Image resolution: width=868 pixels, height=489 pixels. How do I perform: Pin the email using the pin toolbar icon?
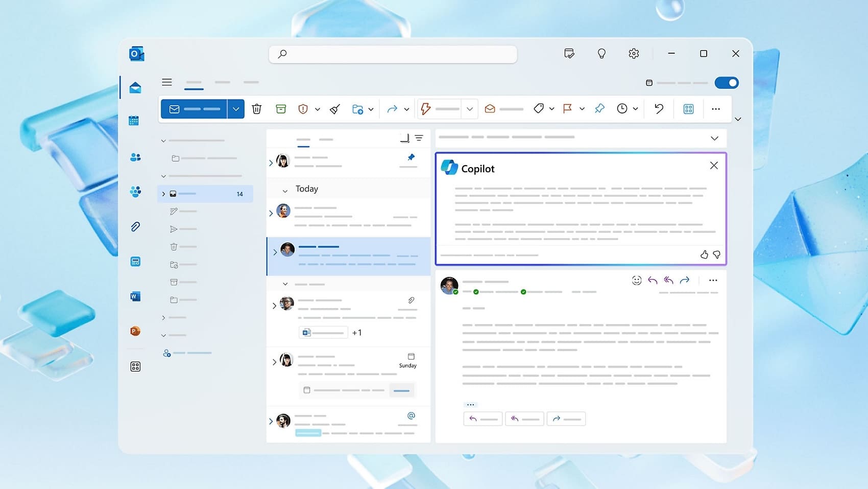pos(599,109)
